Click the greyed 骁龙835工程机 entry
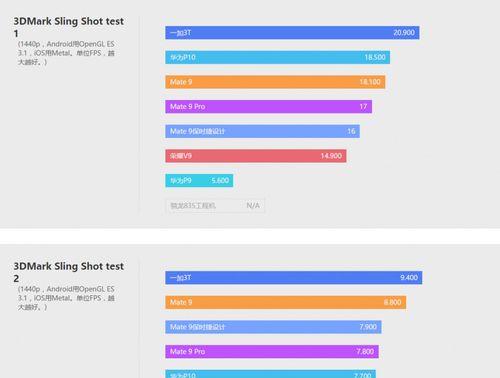Screen dimensions: 500x378 (215, 206)
